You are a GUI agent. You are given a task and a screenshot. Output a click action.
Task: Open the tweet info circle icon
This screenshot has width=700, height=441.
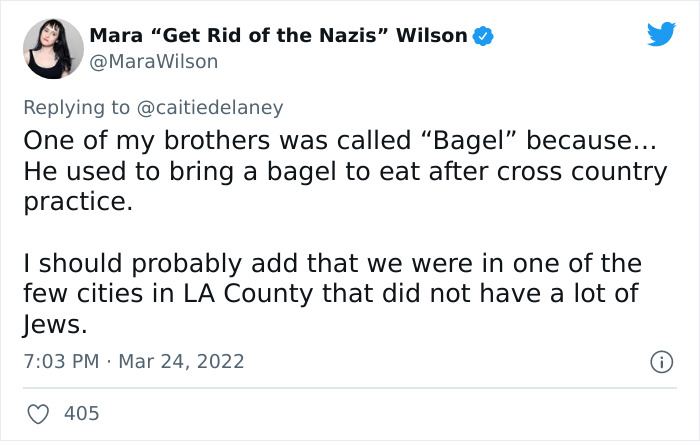pos(661,360)
